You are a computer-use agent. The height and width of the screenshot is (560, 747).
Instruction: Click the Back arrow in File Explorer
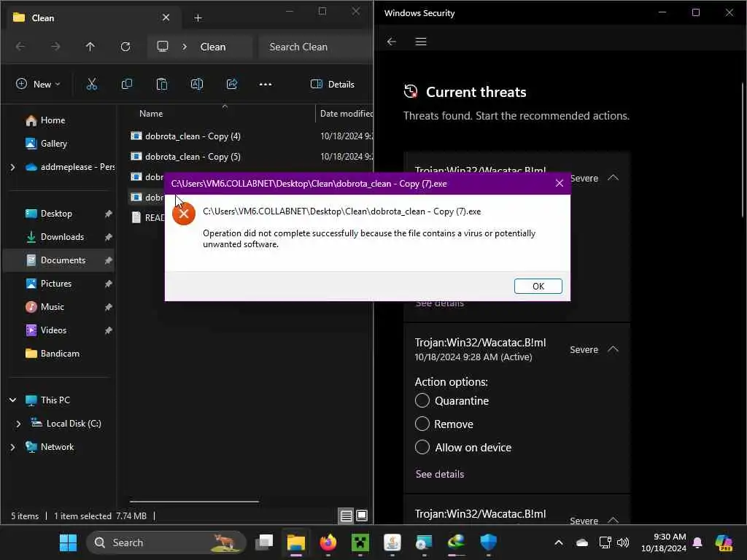coord(20,47)
